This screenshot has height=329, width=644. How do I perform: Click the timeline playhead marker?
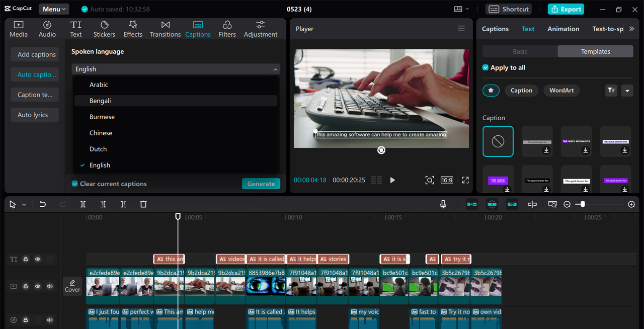coord(178,216)
